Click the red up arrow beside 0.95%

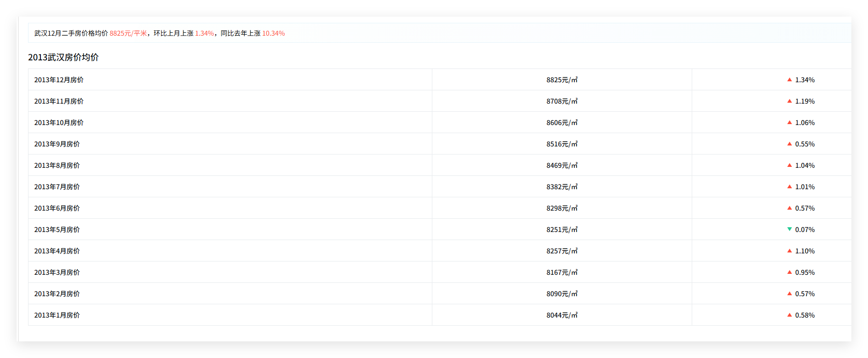(x=790, y=272)
